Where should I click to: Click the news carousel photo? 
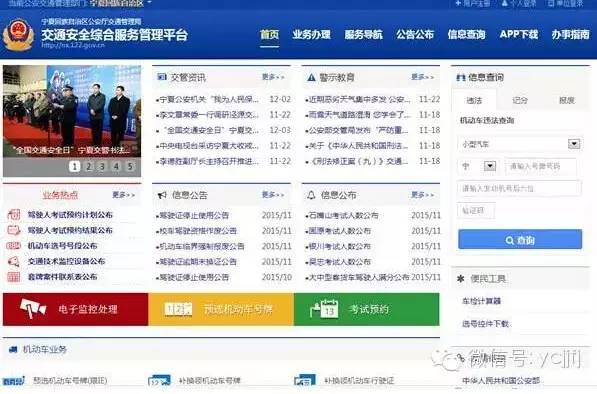pyautogui.click(x=72, y=111)
